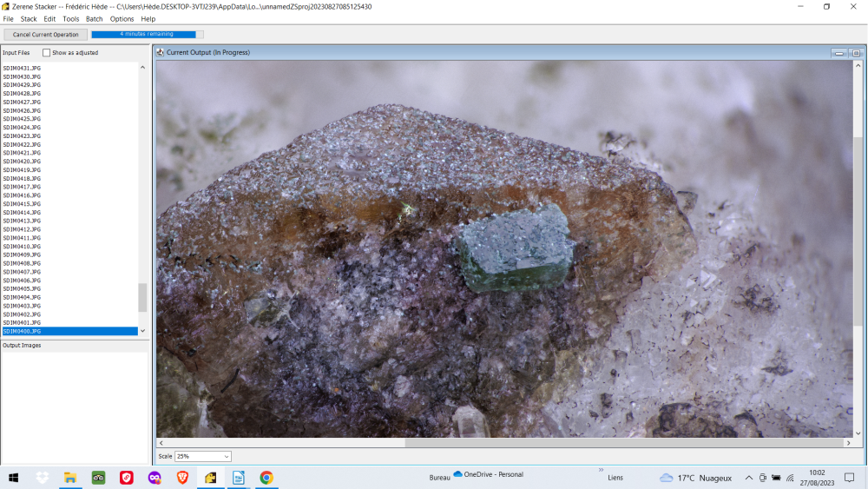Click the 17°C Nuageux weather widget

click(695, 478)
